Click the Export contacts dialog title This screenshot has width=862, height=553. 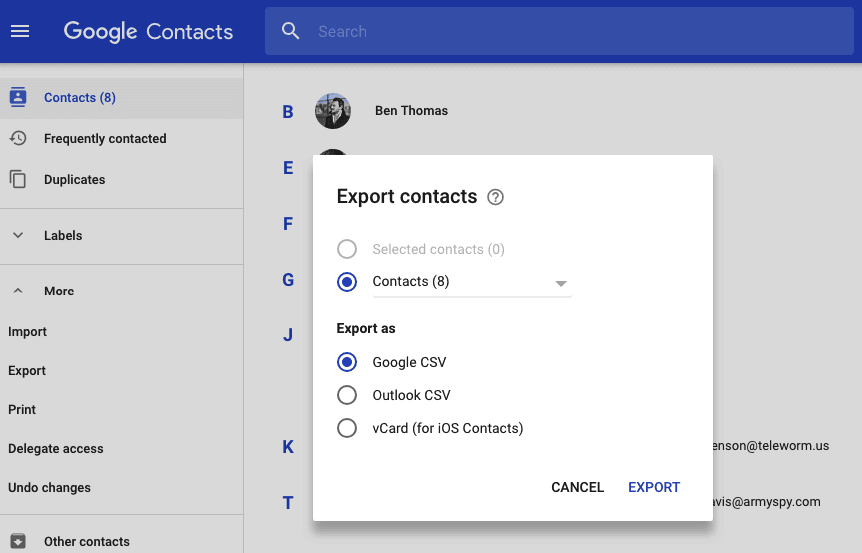point(407,197)
